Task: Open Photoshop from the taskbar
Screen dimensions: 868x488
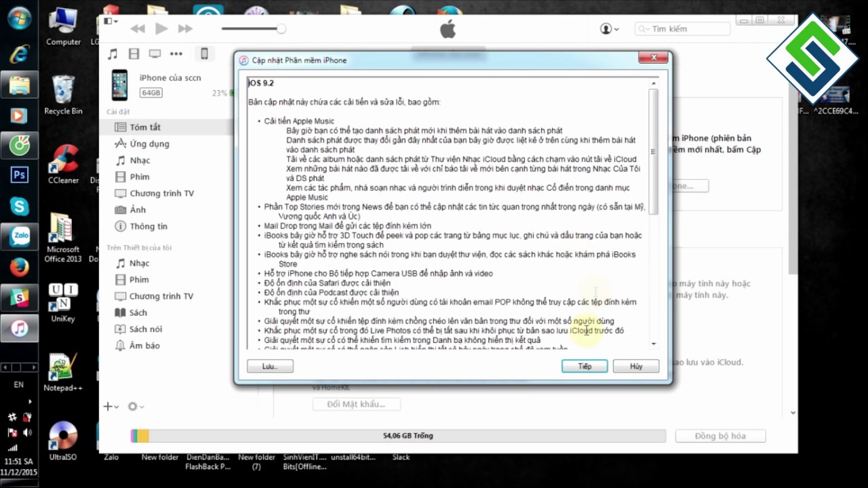Action: click(x=19, y=176)
